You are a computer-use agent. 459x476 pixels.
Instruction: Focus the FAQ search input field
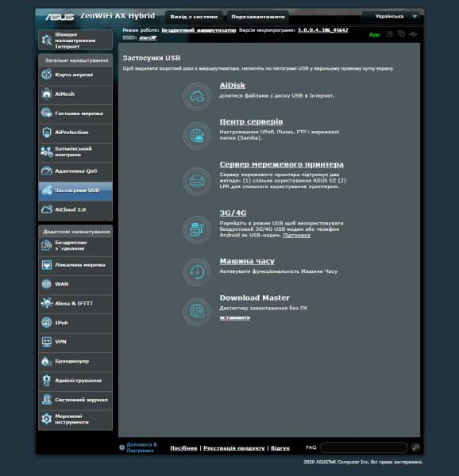364,447
